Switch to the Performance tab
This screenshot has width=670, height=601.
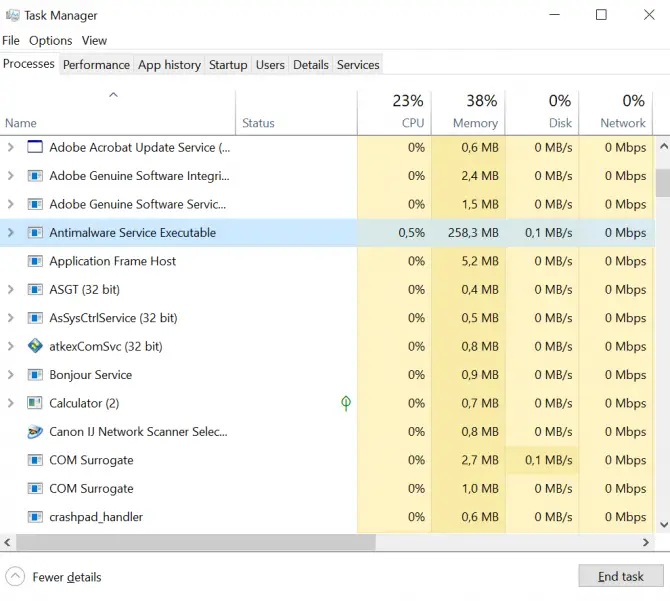96,65
